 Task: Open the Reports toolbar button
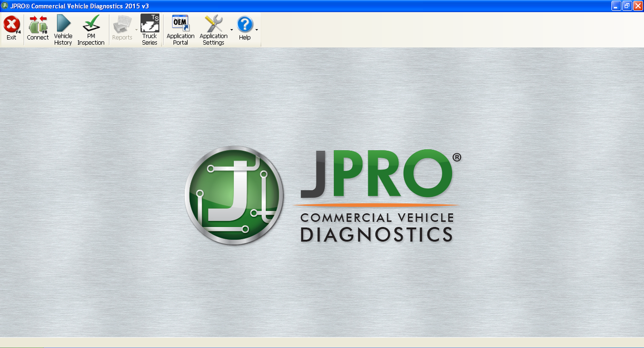click(122, 29)
